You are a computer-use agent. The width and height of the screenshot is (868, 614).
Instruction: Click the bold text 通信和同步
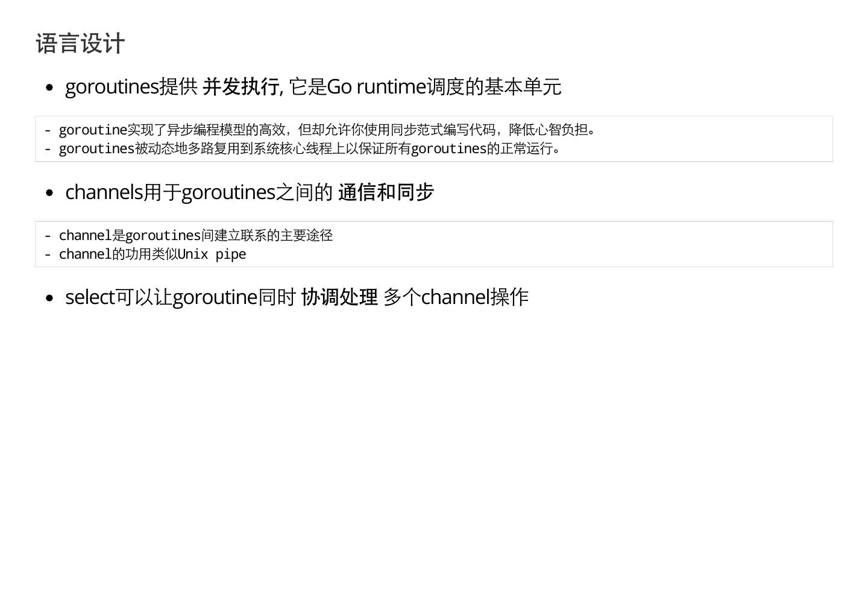[386, 192]
